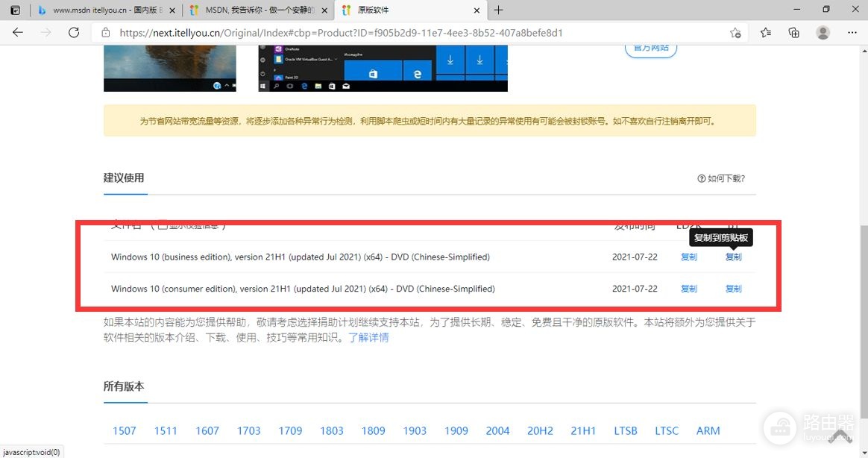
Task: Open version 1703
Action: pyautogui.click(x=248, y=431)
